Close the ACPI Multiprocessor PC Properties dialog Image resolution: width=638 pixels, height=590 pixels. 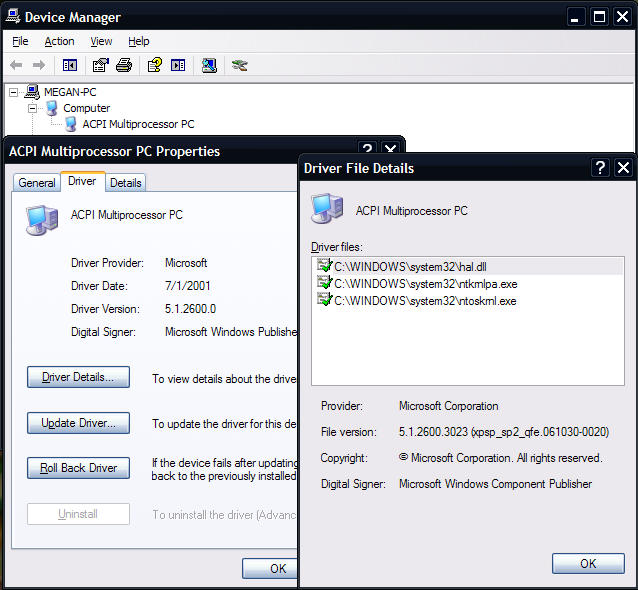tap(391, 148)
